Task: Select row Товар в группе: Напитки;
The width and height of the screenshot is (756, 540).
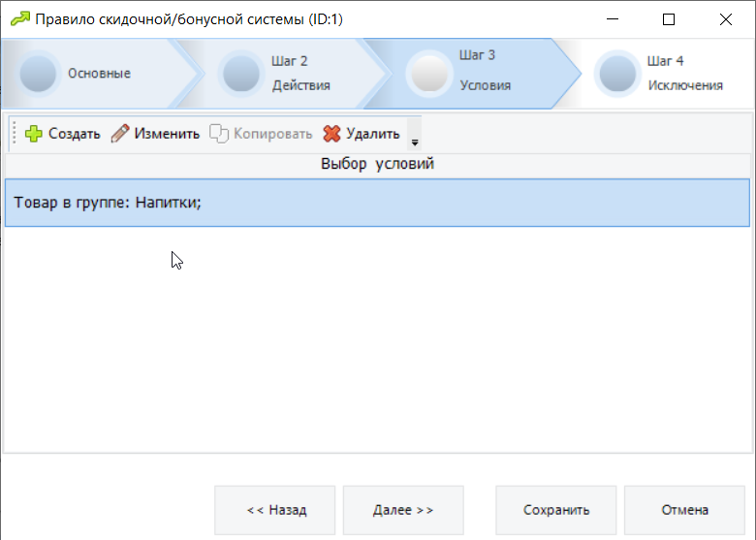Action: pos(378,203)
